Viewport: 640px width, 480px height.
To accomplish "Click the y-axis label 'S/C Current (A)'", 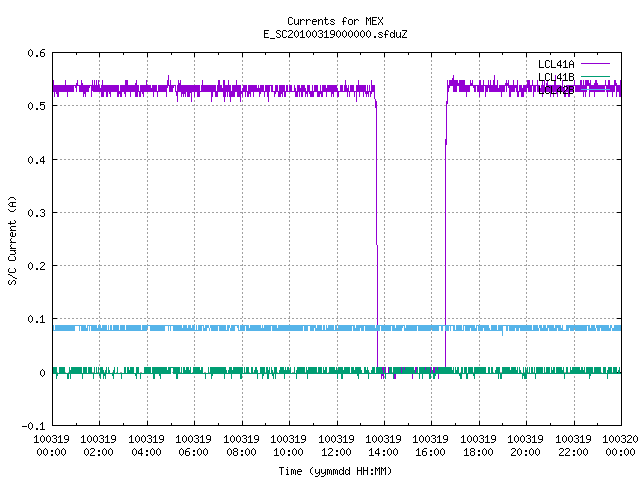I will pos(13,241).
